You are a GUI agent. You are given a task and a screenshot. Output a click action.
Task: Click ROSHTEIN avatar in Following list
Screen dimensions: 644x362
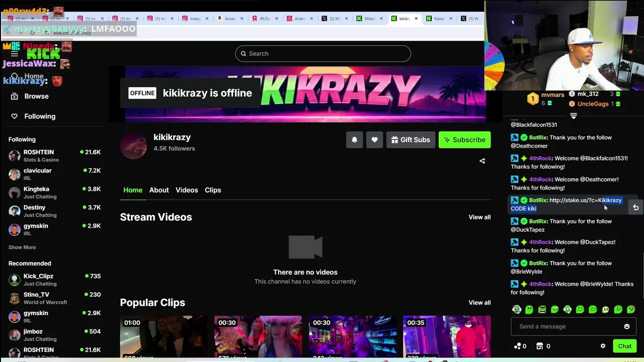[15, 155]
